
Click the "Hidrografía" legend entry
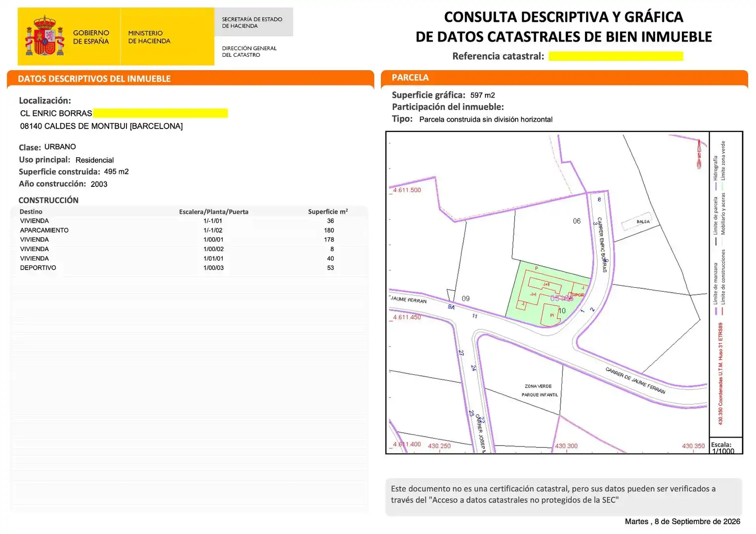tap(715, 173)
